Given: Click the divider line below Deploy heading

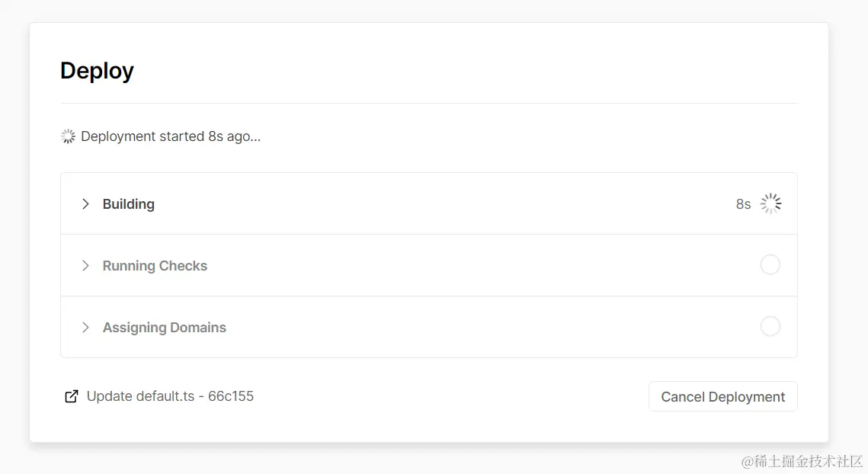Looking at the screenshot, I should pyautogui.click(x=429, y=103).
